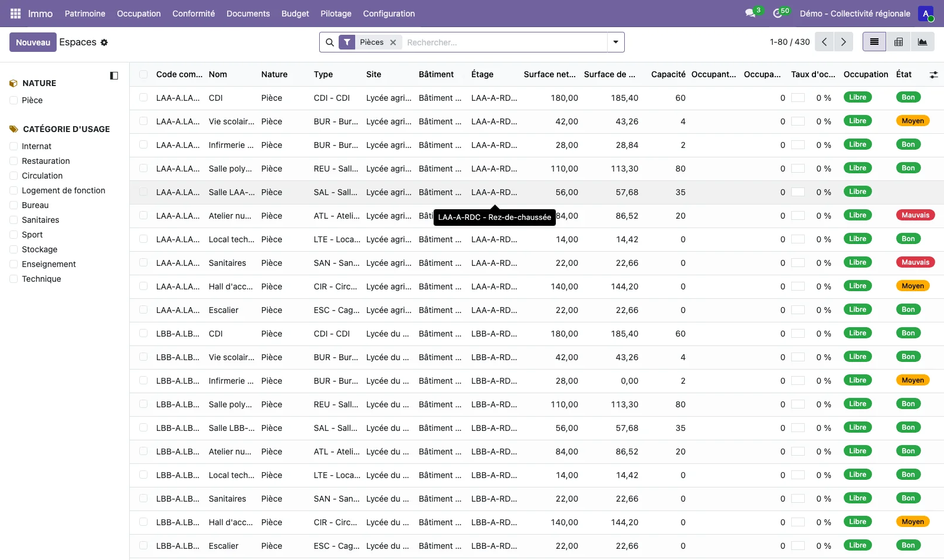This screenshot has width=944, height=560.
Task: Click the search magnifier icon
Action: point(330,42)
